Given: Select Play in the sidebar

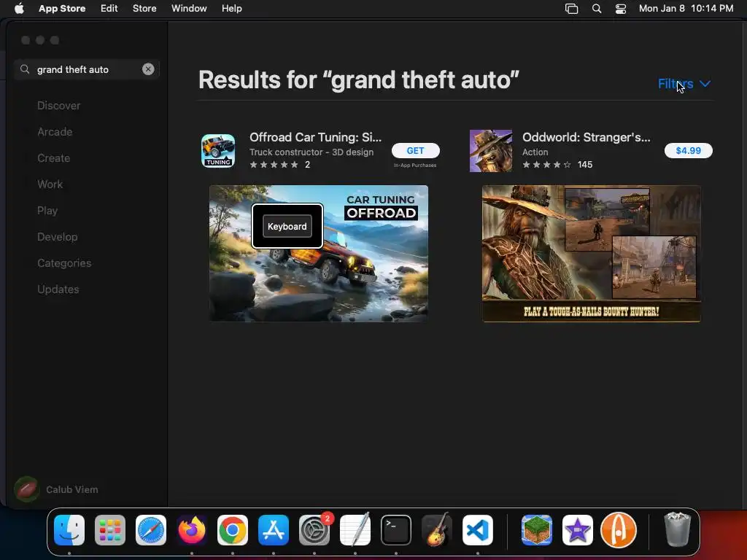Looking at the screenshot, I should 47,211.
